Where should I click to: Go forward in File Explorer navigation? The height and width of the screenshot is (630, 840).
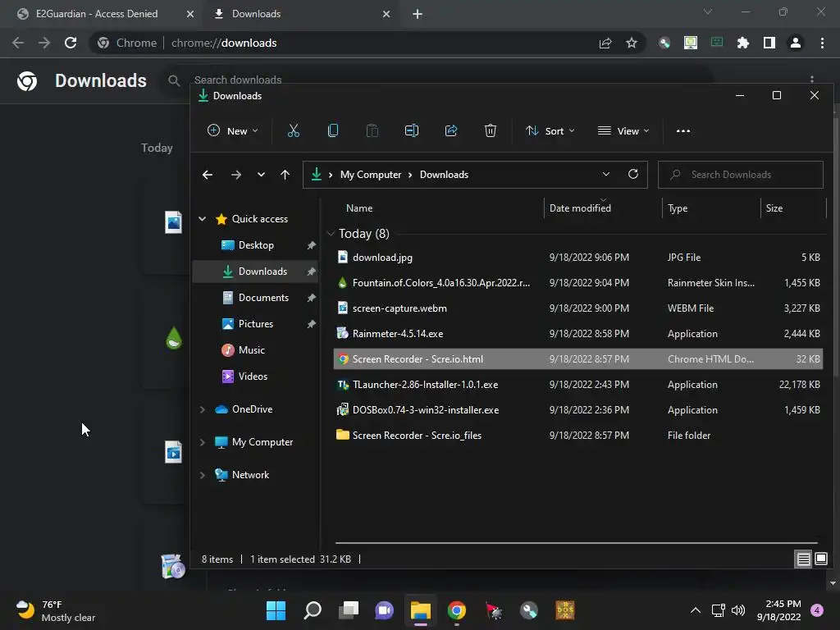coord(235,175)
